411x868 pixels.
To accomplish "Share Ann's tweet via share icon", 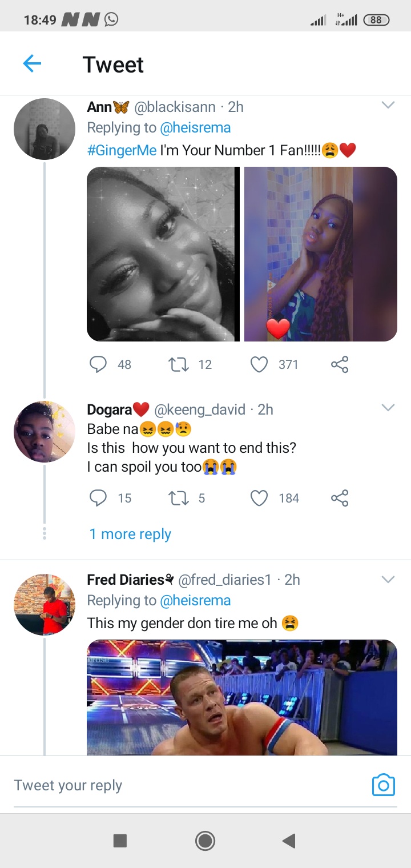I will pos(340,364).
